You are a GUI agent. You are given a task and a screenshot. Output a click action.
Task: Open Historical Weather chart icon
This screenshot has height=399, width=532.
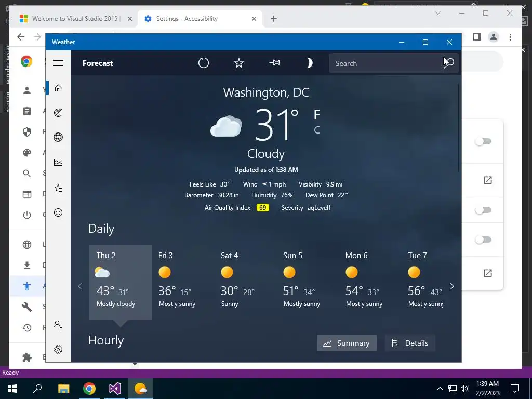[x=58, y=163]
